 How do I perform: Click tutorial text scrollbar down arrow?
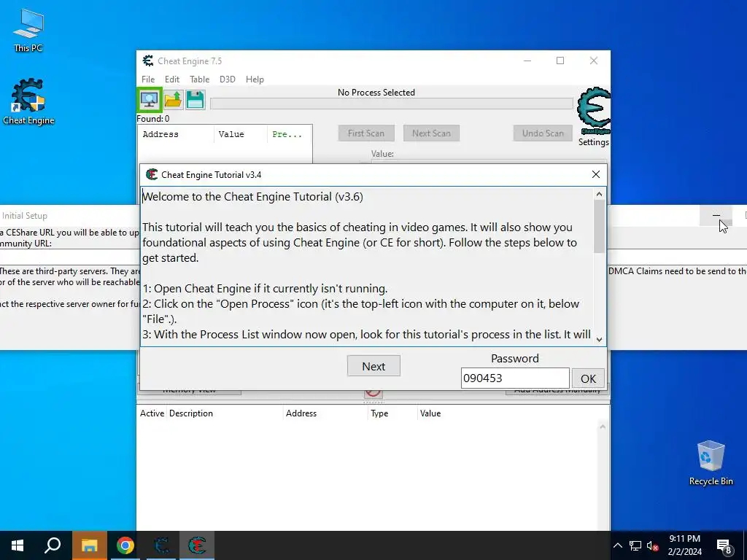click(600, 339)
